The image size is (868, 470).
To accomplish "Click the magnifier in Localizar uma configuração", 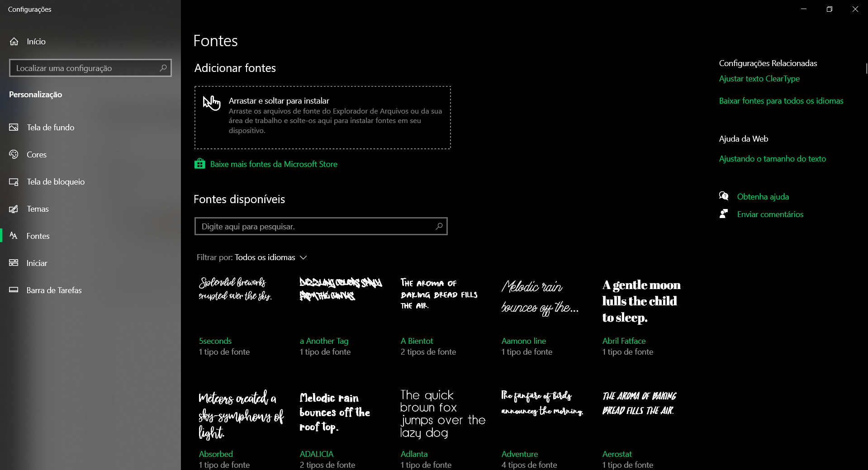I will click(163, 68).
